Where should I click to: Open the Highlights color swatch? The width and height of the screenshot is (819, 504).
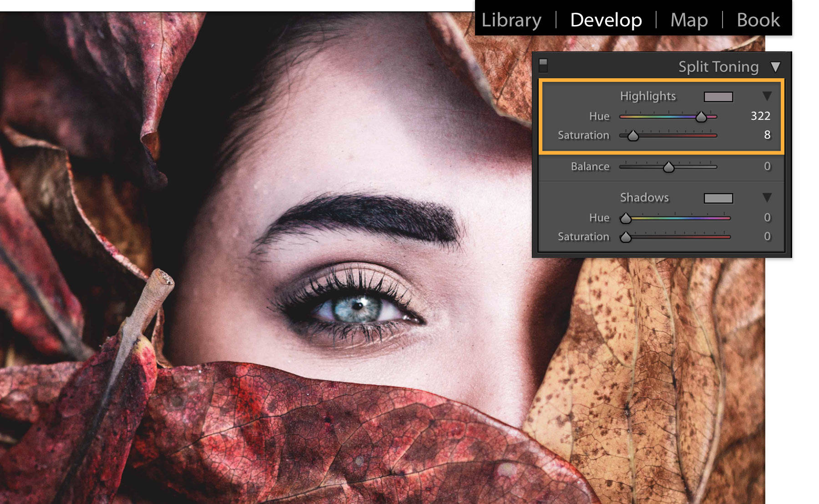[x=719, y=96]
